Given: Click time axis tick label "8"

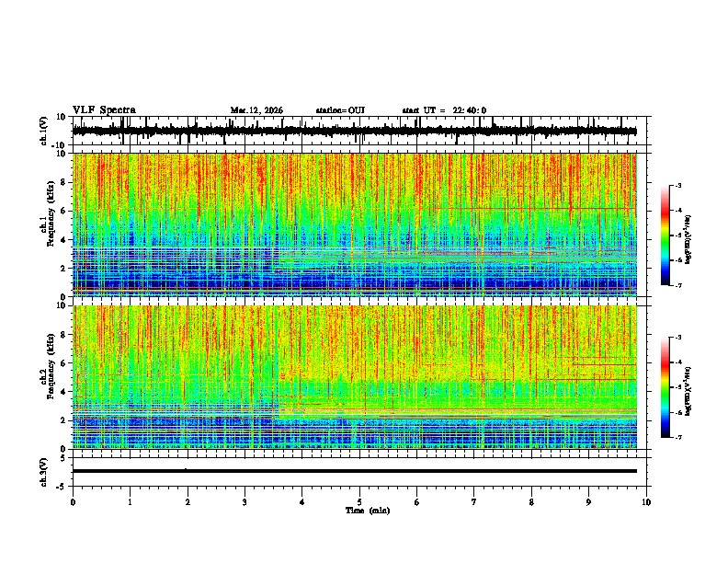Looking at the screenshot, I should [x=531, y=502].
